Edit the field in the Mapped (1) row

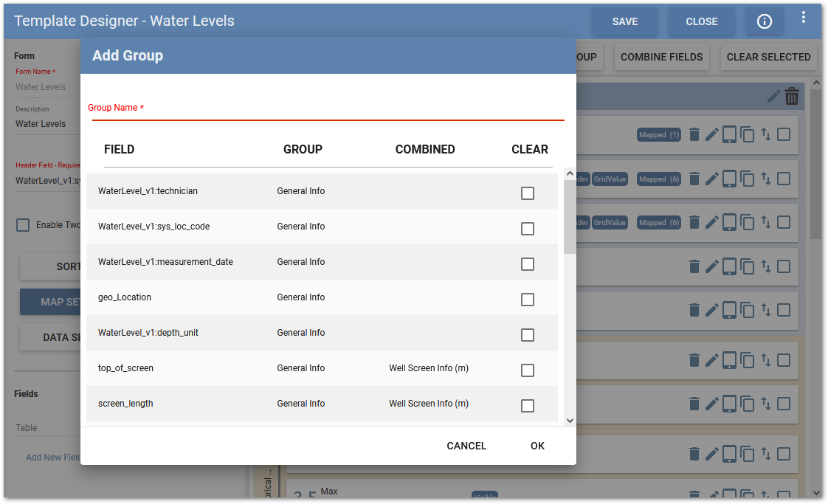(712, 135)
